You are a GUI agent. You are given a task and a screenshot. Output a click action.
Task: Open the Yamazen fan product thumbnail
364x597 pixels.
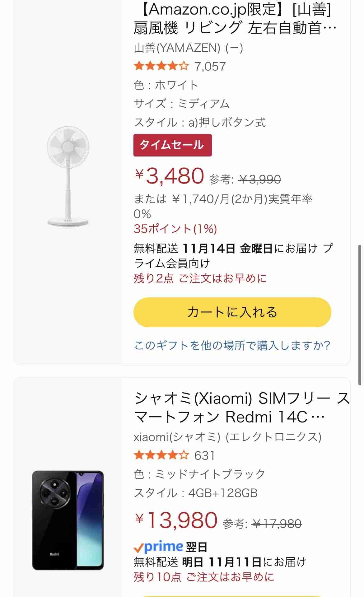(68, 175)
